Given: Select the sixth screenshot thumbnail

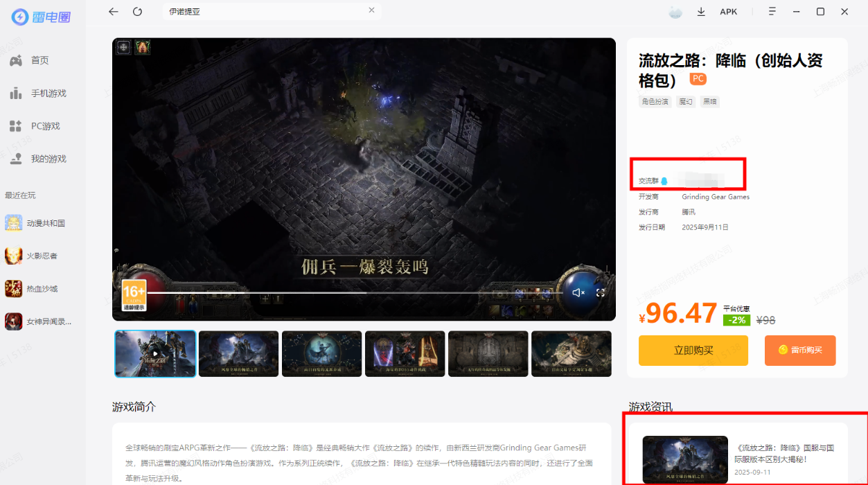Looking at the screenshot, I should (x=572, y=354).
